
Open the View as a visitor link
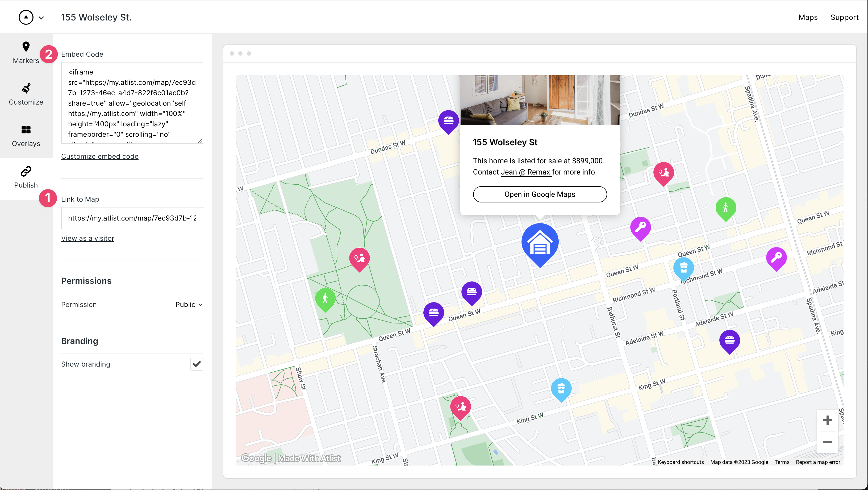87,238
